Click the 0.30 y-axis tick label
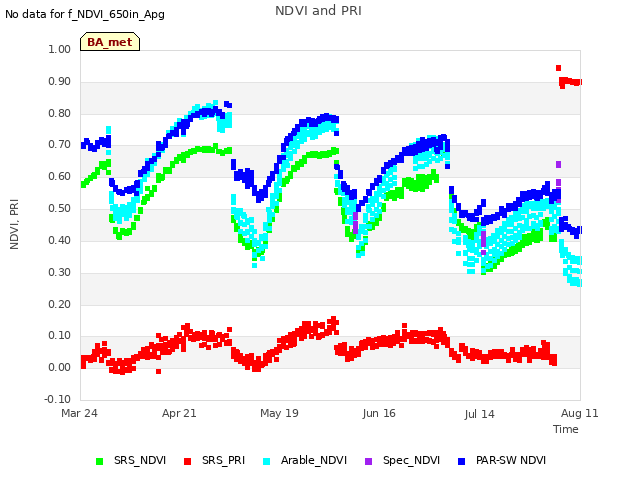 coord(60,273)
